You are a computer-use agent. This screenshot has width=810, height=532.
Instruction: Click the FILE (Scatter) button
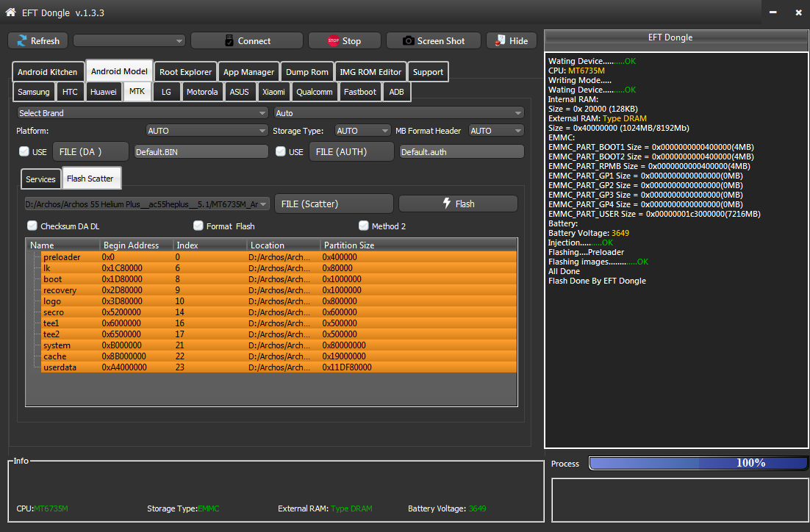pos(334,204)
